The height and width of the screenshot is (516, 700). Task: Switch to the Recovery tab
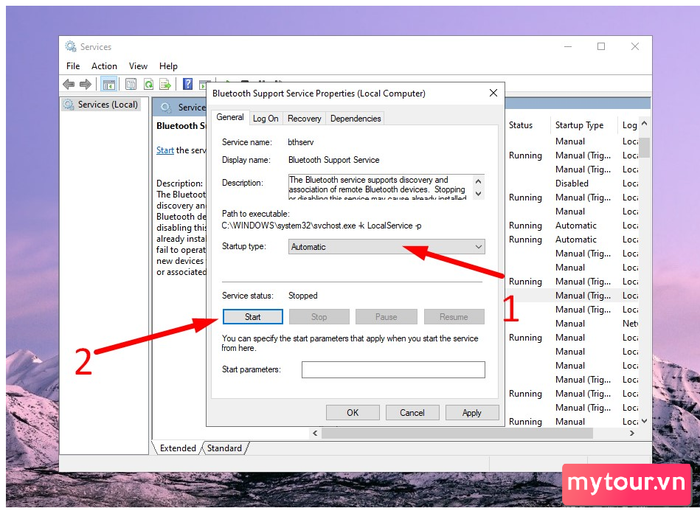304,118
